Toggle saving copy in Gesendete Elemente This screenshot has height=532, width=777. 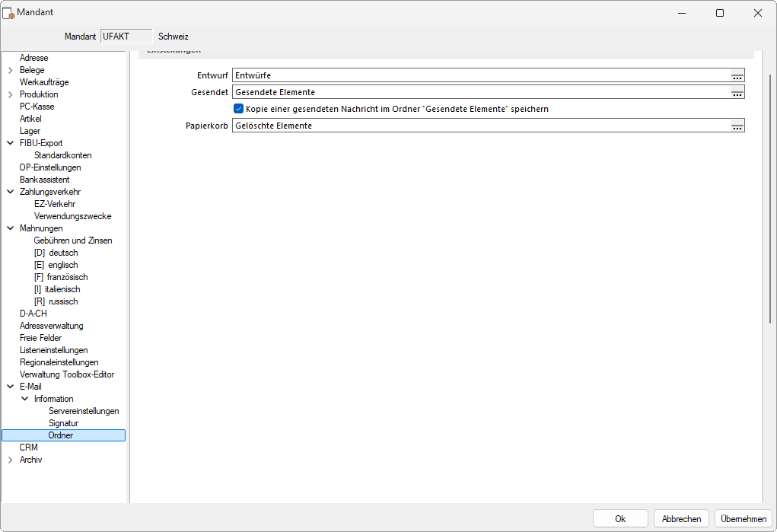[x=238, y=109]
